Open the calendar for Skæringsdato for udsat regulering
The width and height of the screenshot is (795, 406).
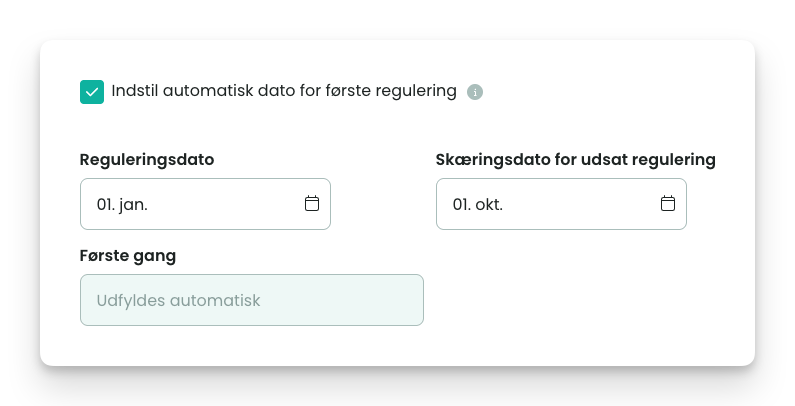pyautogui.click(x=667, y=204)
